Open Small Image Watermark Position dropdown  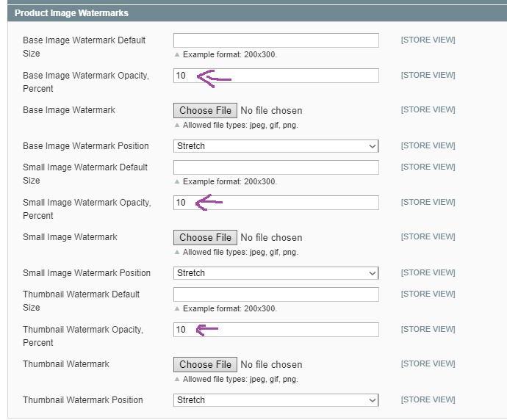276,273
